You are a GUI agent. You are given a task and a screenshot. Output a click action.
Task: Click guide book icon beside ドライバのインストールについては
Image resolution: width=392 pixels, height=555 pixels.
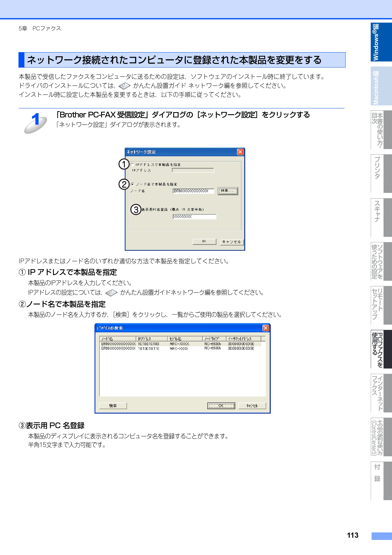[x=124, y=86]
